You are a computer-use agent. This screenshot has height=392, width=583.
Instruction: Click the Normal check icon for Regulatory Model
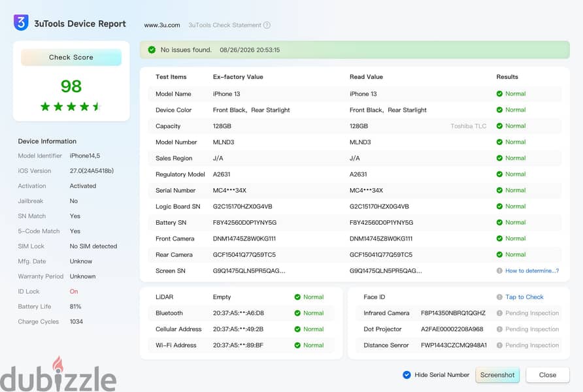click(x=499, y=174)
